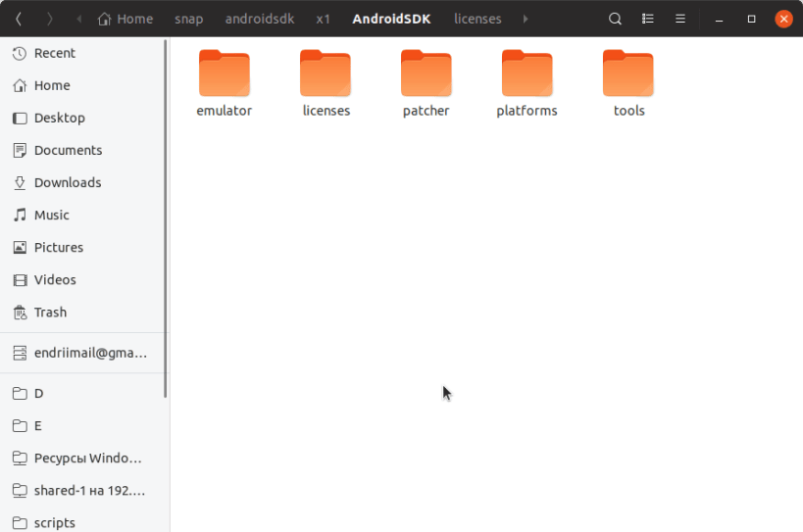803x532 pixels.
Task: Open Documents in the sidebar
Action: click(x=82, y=151)
